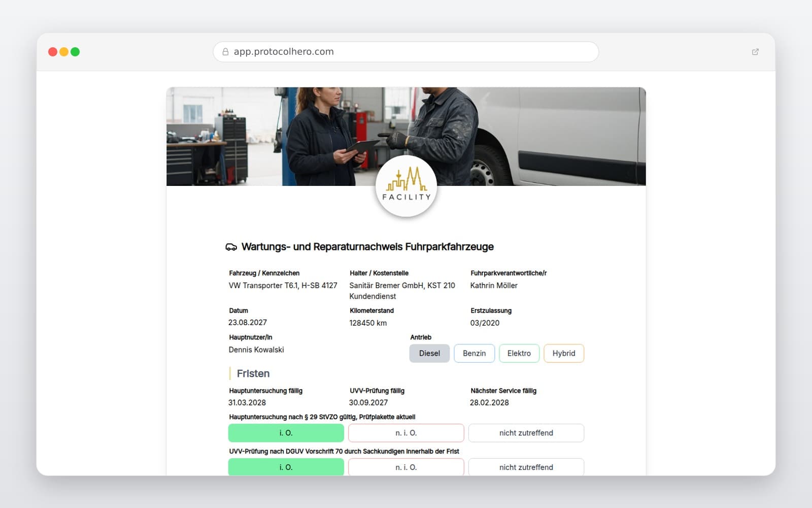Click the car icon beside the form title
812x508 pixels.
[x=231, y=247]
